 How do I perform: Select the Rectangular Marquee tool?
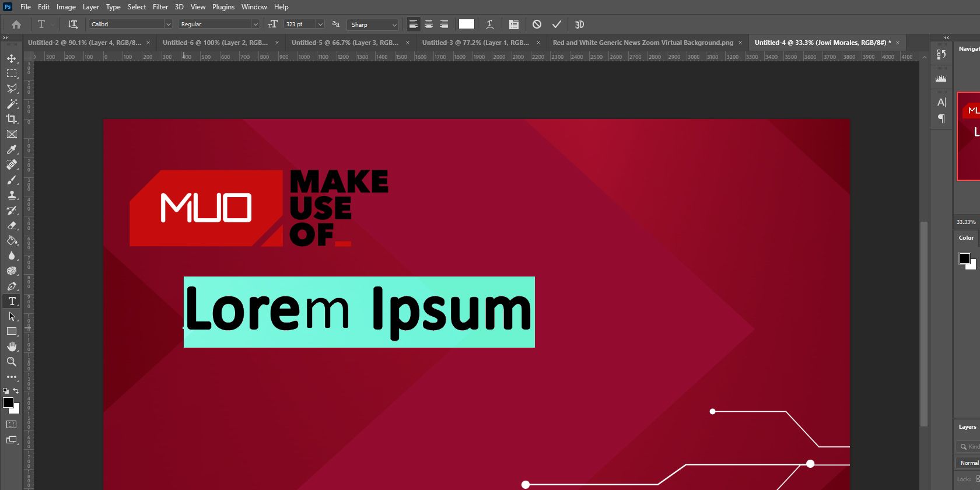(12, 73)
